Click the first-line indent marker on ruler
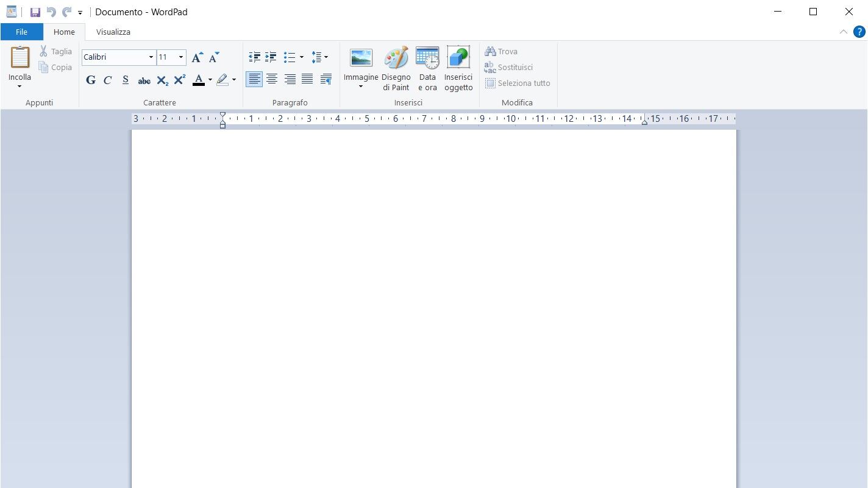The height and width of the screenshot is (488, 868). point(222,115)
